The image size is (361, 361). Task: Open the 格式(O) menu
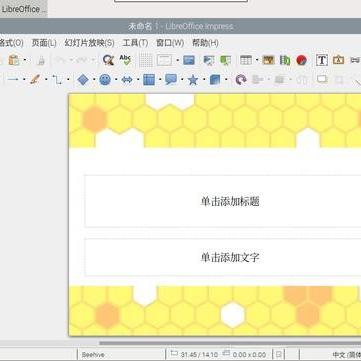point(11,43)
